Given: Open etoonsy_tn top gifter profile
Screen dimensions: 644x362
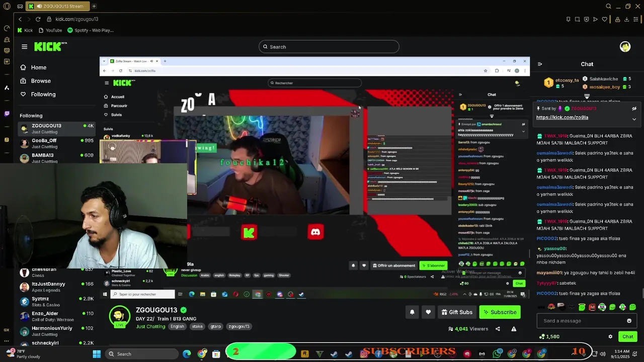Looking at the screenshot, I should [561, 82].
